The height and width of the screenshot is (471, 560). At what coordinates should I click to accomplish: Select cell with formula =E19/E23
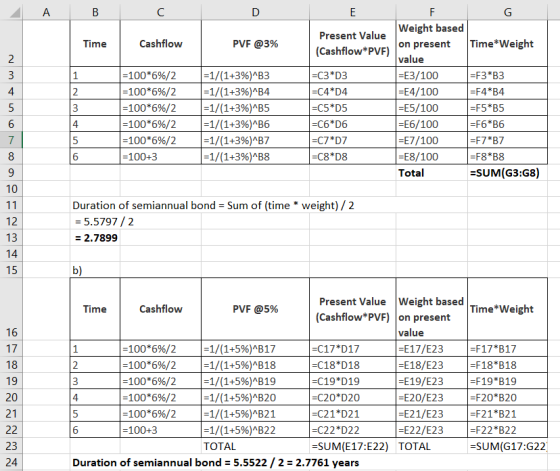[x=432, y=381]
